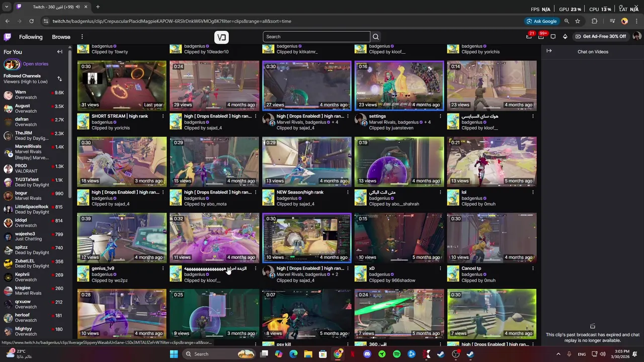Reload the page
This screenshot has width=644, height=362.
coord(31,21)
